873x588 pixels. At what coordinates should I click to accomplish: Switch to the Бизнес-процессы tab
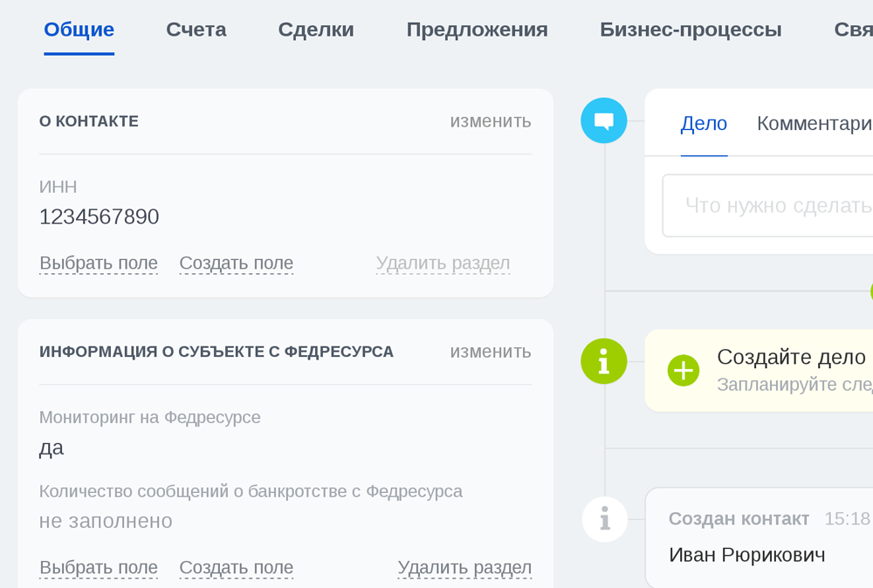tap(691, 29)
